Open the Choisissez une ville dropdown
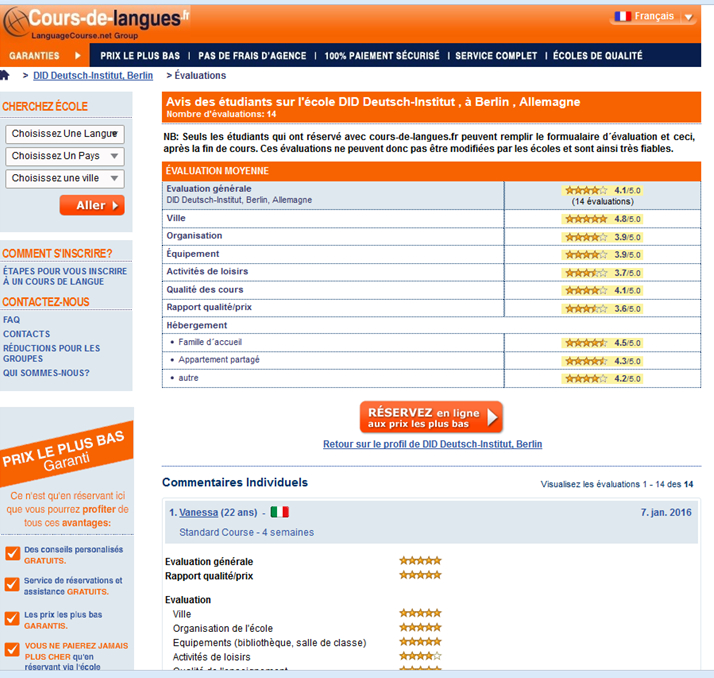 (x=65, y=178)
